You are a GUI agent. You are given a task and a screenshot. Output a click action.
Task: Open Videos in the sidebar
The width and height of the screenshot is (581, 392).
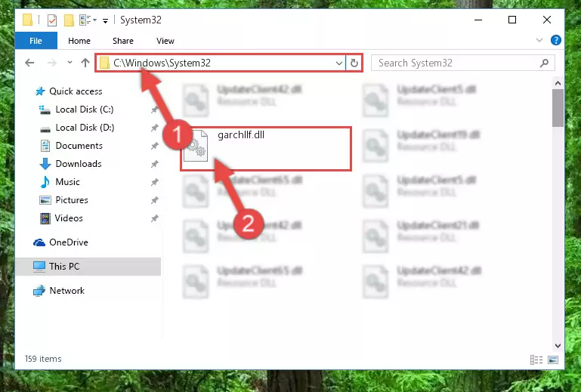coord(69,218)
